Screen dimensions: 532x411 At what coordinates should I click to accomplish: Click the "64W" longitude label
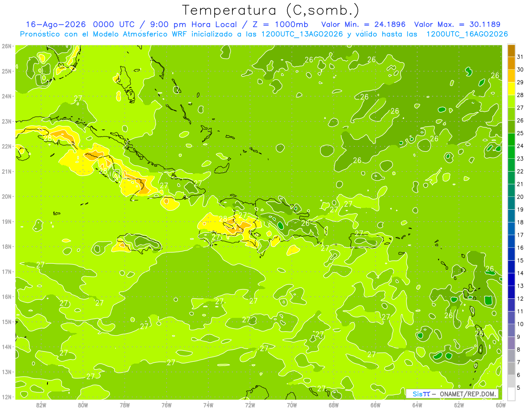coord(417,404)
